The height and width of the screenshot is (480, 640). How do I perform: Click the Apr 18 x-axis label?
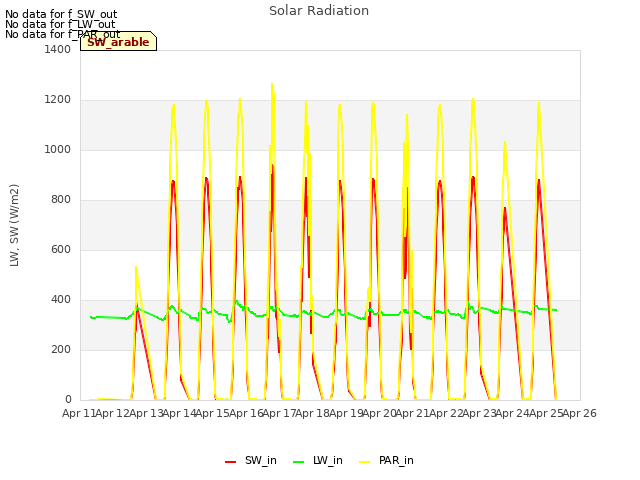click(312, 413)
